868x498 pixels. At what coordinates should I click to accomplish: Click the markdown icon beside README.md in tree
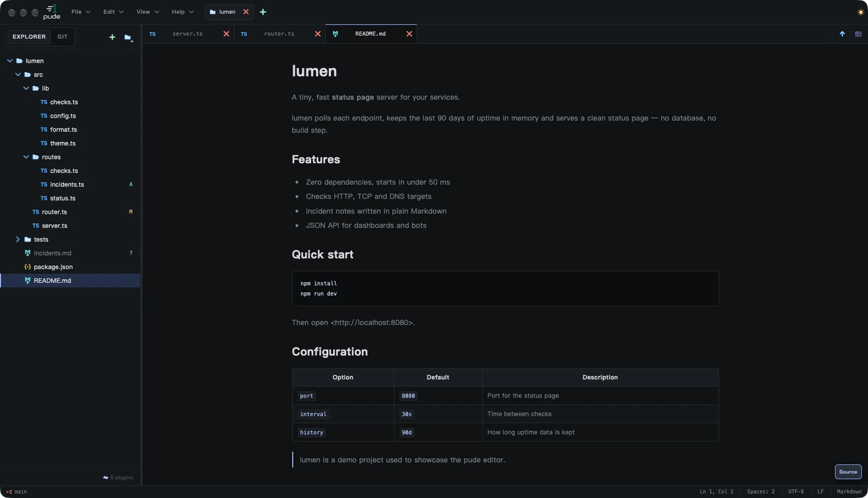pyautogui.click(x=27, y=281)
